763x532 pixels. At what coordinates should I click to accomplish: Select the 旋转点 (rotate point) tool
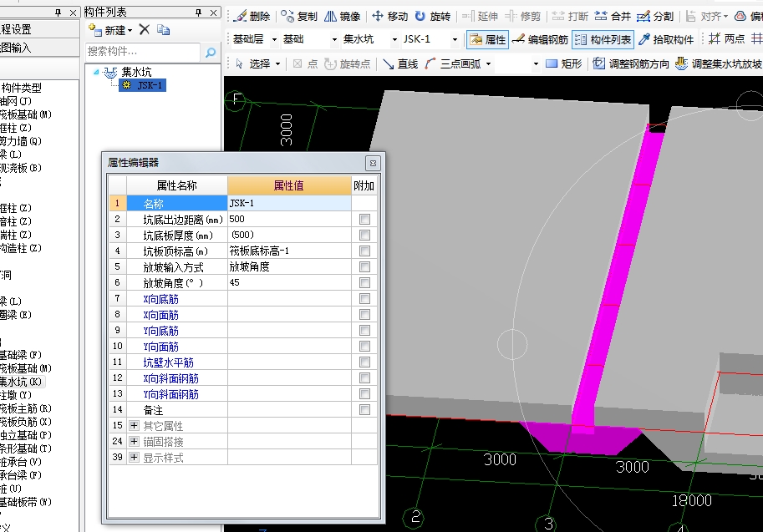click(347, 63)
